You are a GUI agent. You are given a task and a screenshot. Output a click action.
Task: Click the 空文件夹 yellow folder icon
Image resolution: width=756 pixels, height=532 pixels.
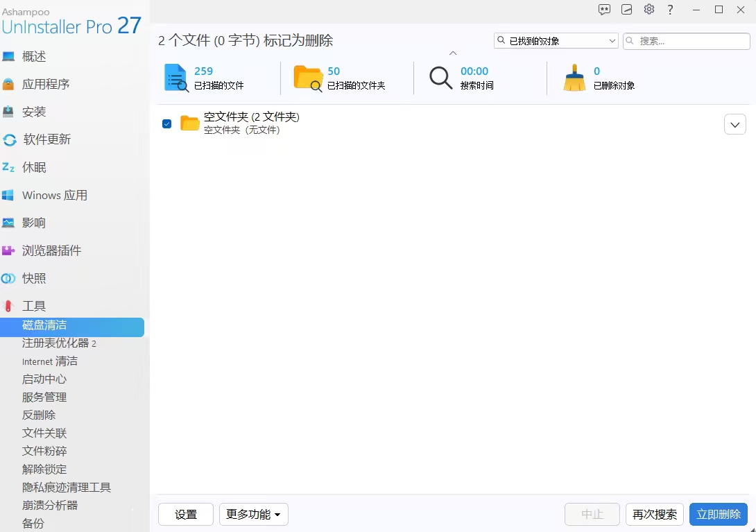(190, 123)
